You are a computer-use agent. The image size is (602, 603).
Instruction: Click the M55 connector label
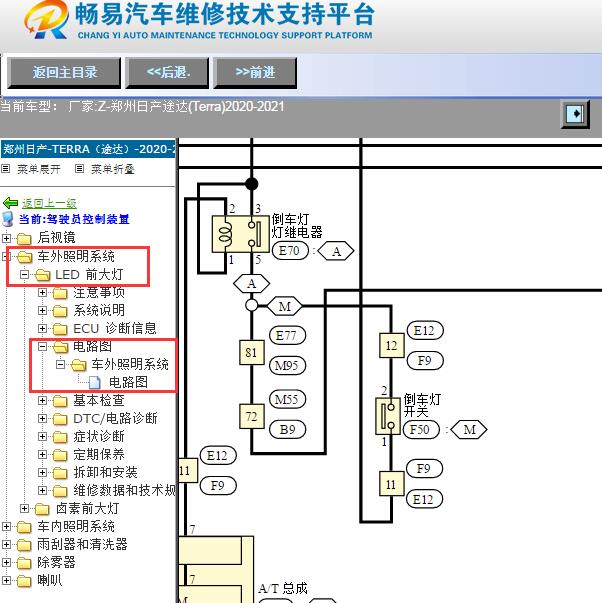pyautogui.click(x=287, y=399)
